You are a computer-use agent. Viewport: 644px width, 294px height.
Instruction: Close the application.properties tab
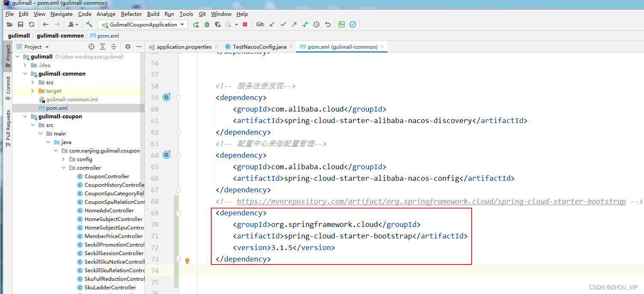click(216, 47)
